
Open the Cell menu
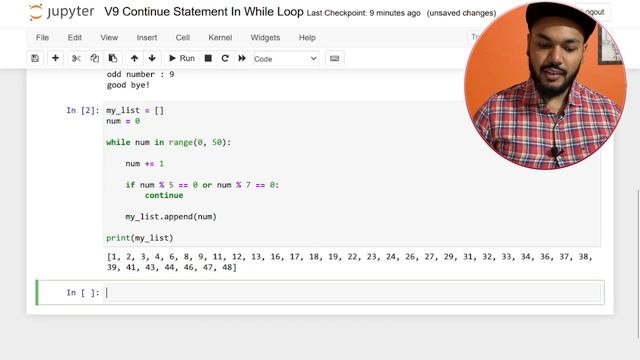coord(182,38)
